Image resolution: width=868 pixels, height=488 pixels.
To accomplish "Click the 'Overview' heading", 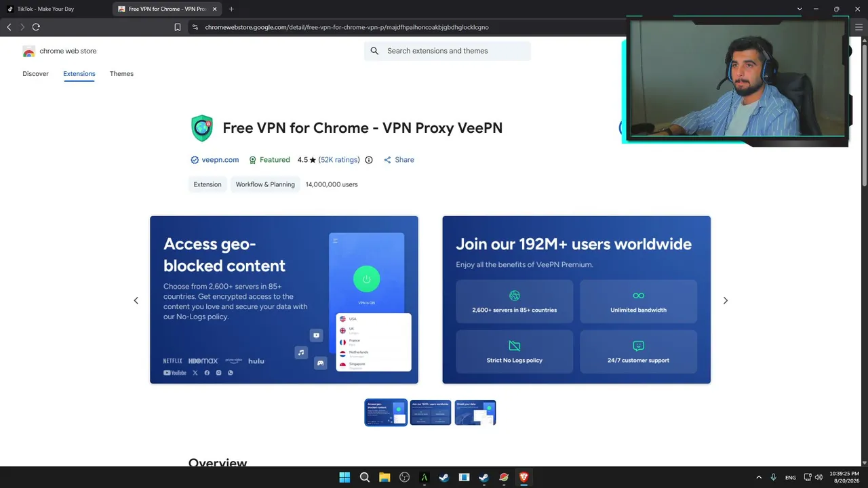I will pyautogui.click(x=218, y=462).
